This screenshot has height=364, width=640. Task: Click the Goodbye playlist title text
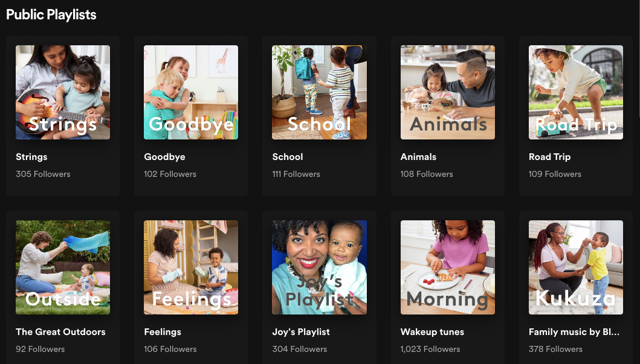164,157
